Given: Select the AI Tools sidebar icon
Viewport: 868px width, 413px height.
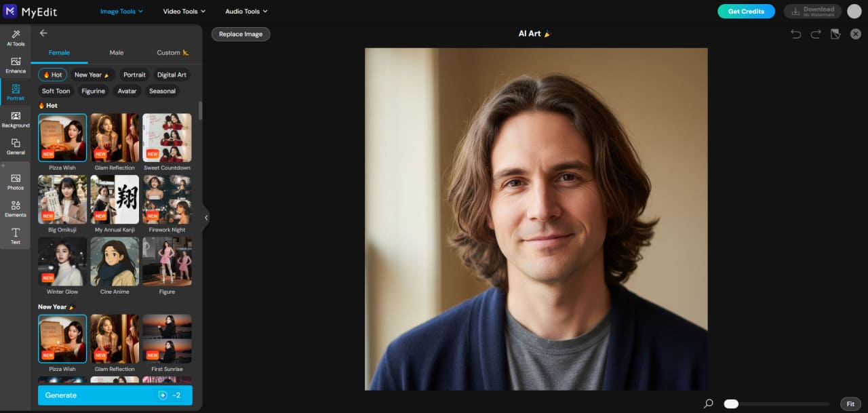Looking at the screenshot, I should 15,37.
